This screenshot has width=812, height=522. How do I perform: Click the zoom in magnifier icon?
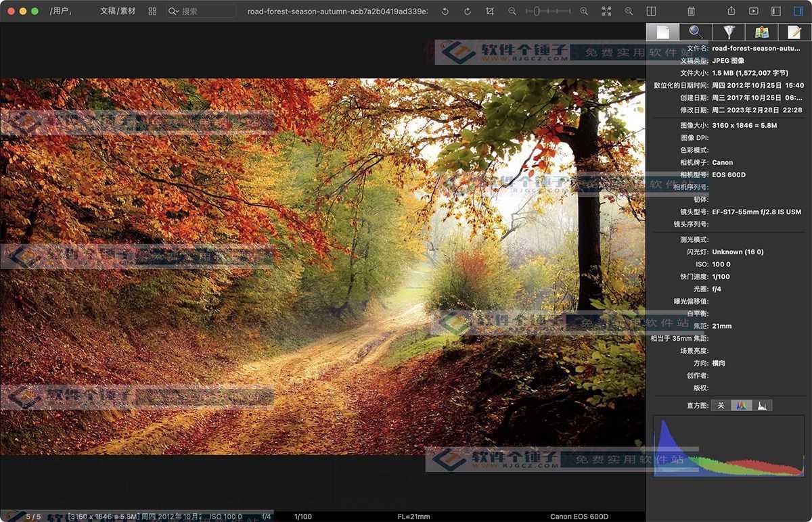click(x=584, y=11)
